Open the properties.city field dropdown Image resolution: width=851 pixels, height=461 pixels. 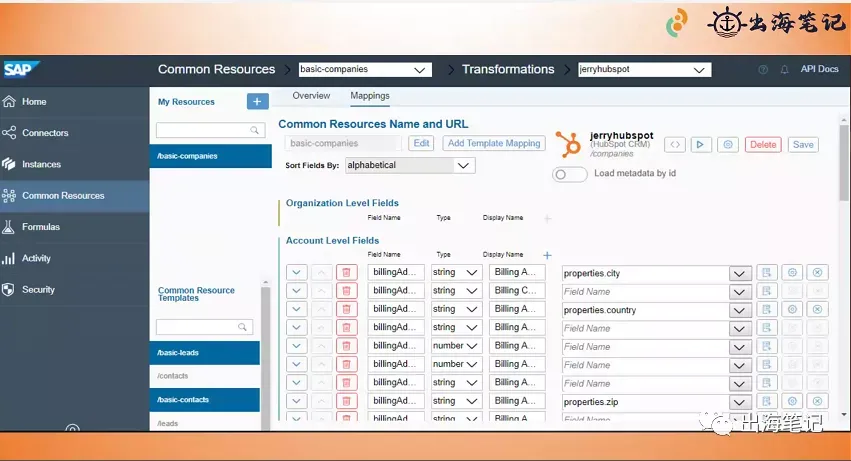(x=739, y=273)
